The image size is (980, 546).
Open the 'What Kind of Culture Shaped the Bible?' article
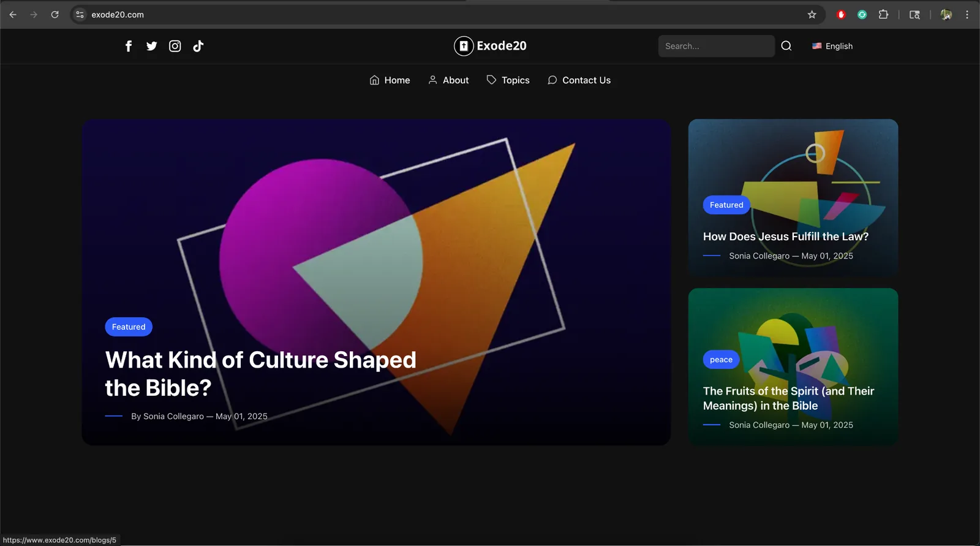(x=260, y=374)
